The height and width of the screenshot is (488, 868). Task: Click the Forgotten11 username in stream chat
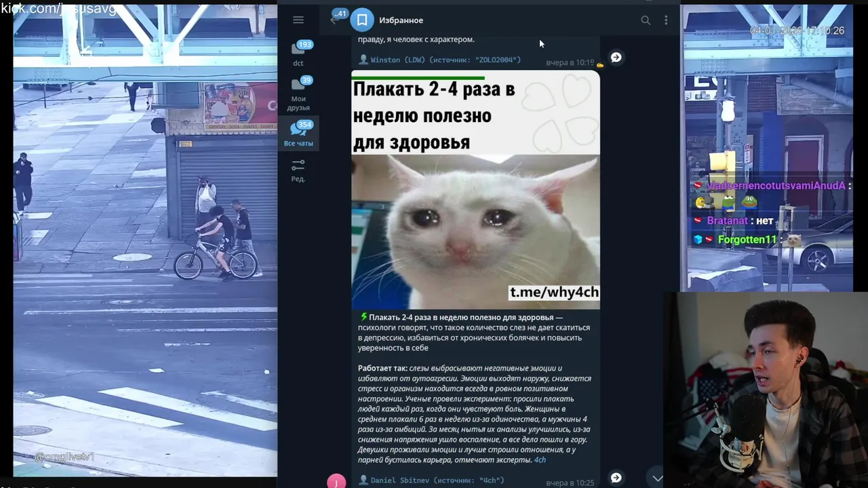click(747, 240)
